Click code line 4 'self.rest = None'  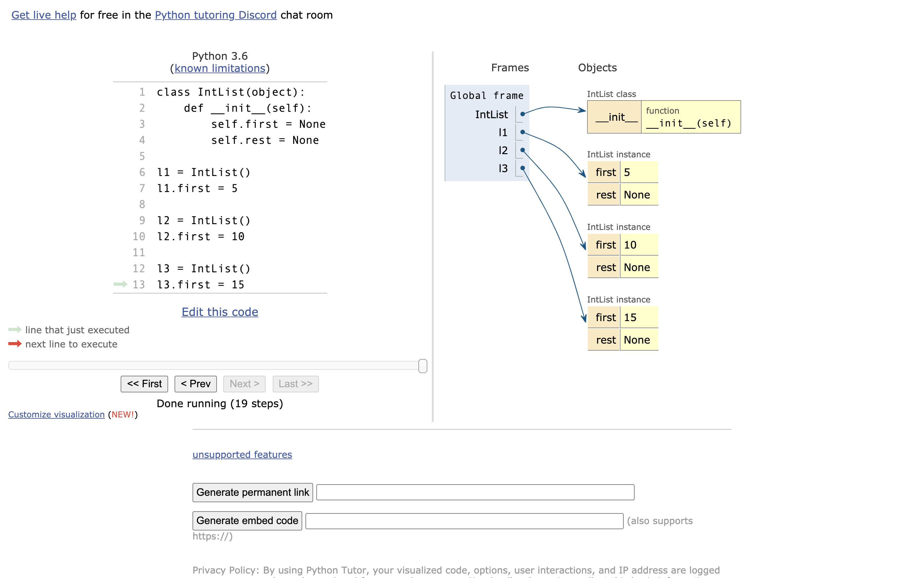265,140
